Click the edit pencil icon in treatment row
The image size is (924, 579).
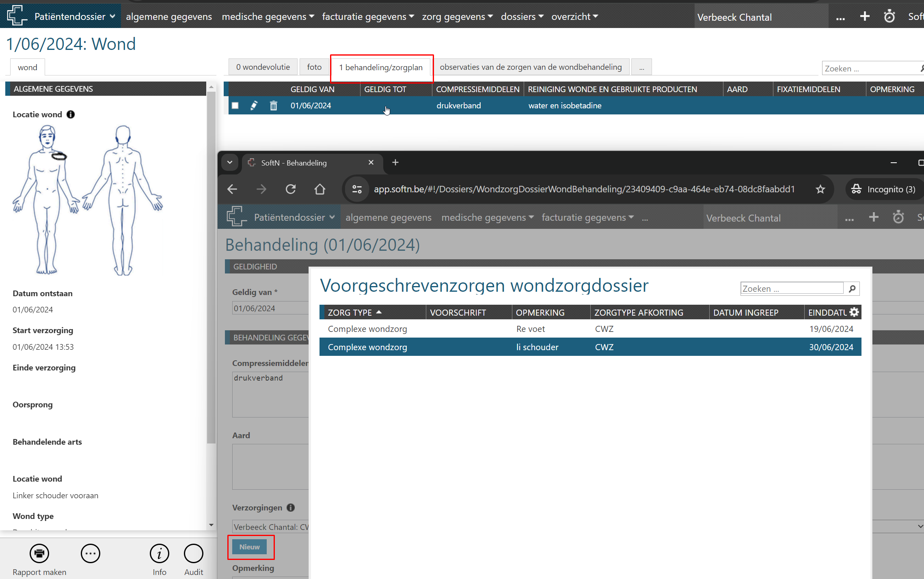(x=254, y=105)
